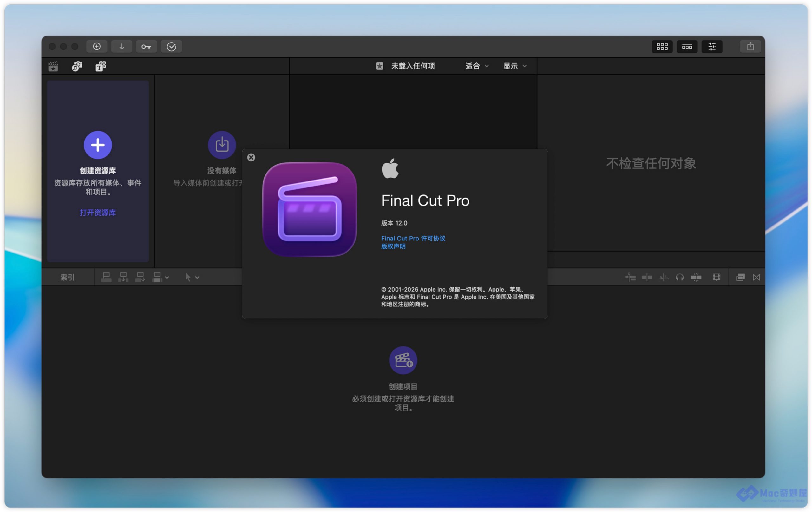Toggle the inspector panel sliders button
The image size is (812, 512).
click(x=711, y=47)
